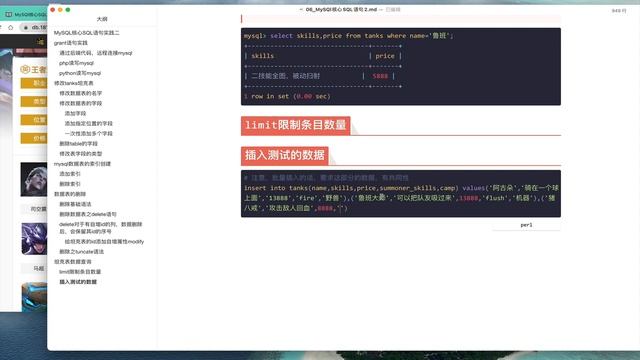The width and height of the screenshot is (640, 360).
Task: Open 修改表字段的类型 in the outline
Action: pyautogui.click(x=81, y=154)
